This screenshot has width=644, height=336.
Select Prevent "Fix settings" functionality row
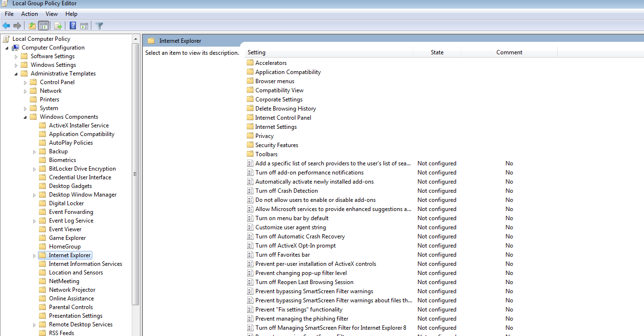coord(299,310)
